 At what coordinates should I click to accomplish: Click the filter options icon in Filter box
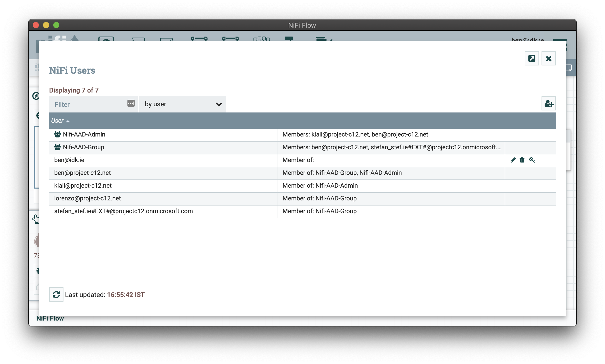(131, 103)
